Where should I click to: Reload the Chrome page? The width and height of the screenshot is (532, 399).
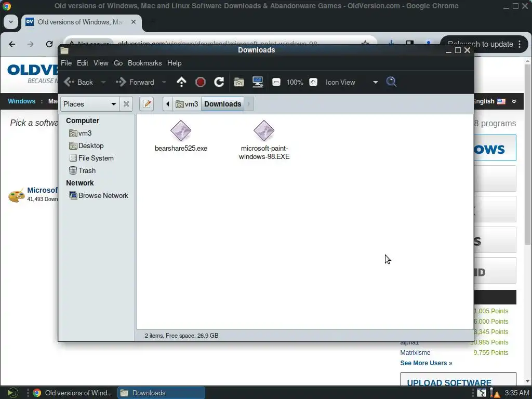(49, 44)
